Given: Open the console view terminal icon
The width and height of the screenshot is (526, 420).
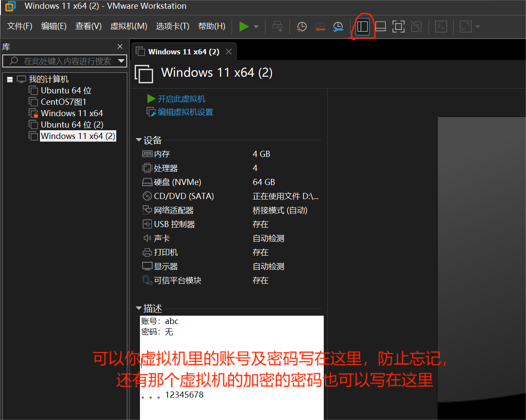Looking at the screenshot, I should (x=441, y=26).
